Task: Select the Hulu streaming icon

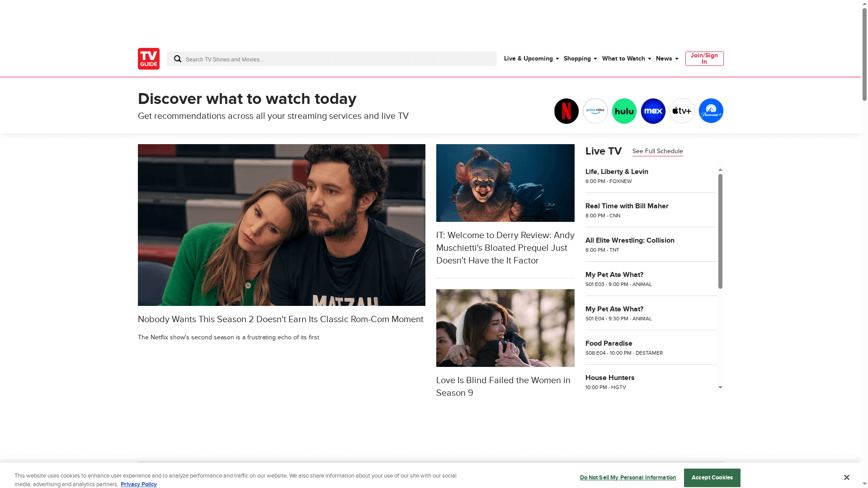Action: pyautogui.click(x=624, y=111)
